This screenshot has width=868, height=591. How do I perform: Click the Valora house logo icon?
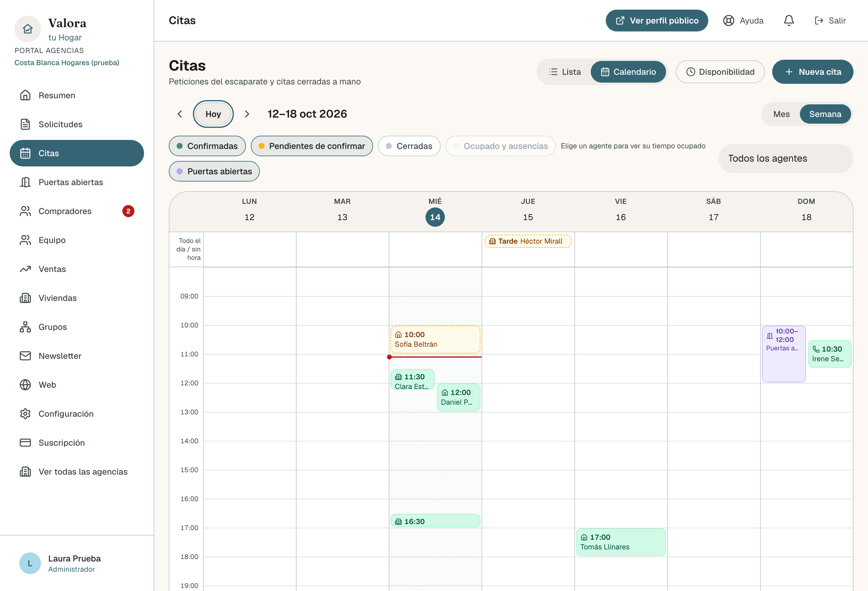coord(28,29)
